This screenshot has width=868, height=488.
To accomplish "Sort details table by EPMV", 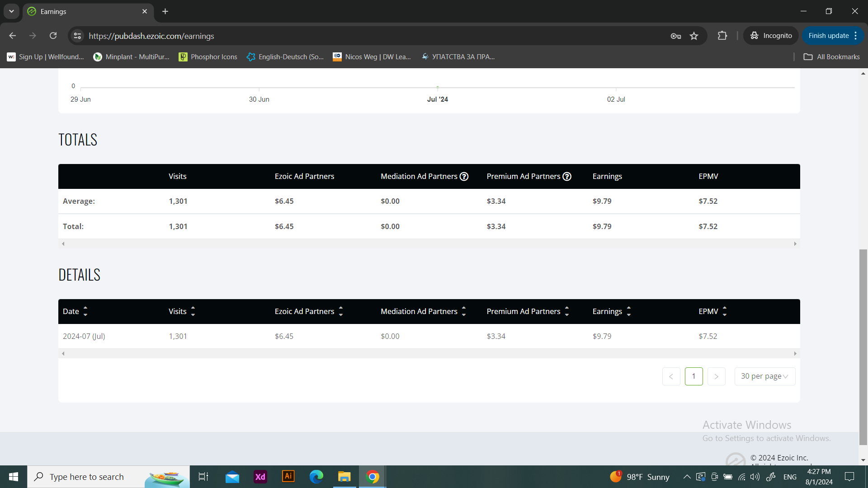I will (725, 311).
